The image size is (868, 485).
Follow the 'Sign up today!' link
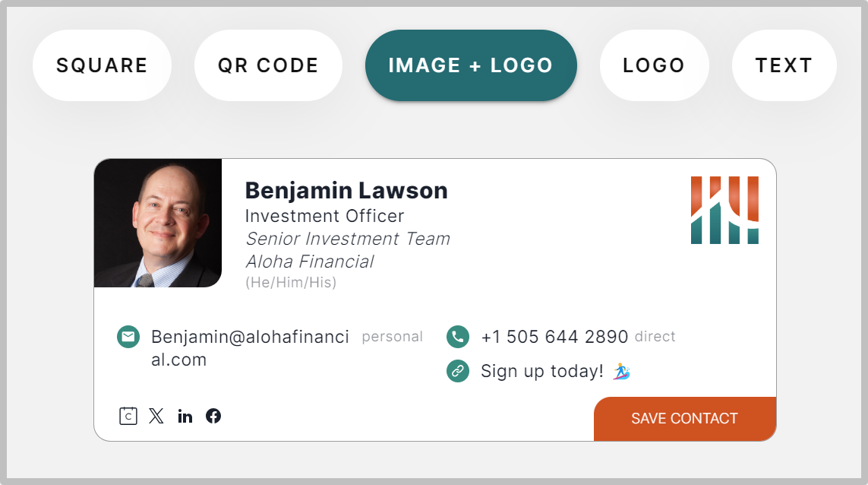point(542,371)
